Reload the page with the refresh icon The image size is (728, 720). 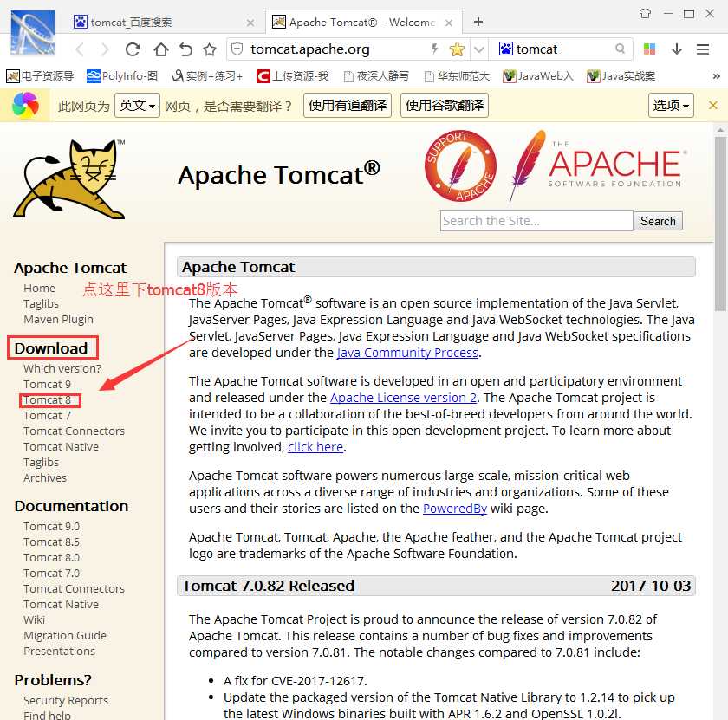pyautogui.click(x=133, y=49)
